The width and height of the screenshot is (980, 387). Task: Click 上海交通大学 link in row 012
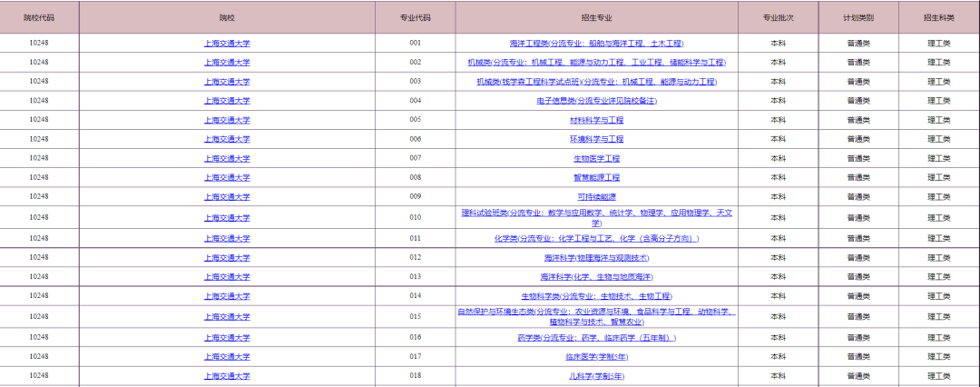click(227, 258)
